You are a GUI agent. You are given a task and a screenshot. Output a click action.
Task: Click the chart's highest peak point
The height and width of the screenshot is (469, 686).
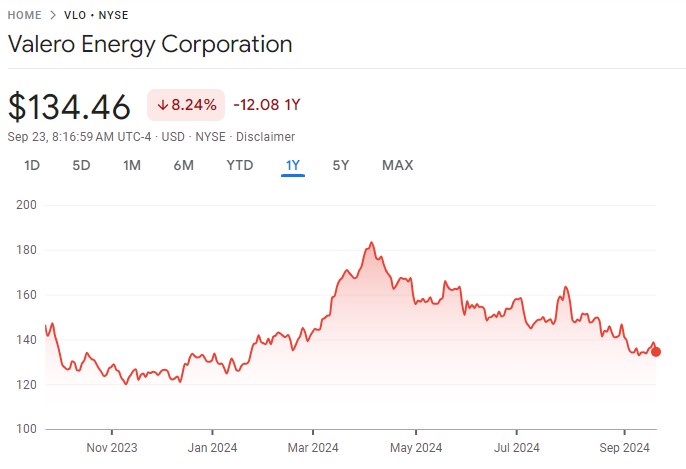(x=371, y=242)
